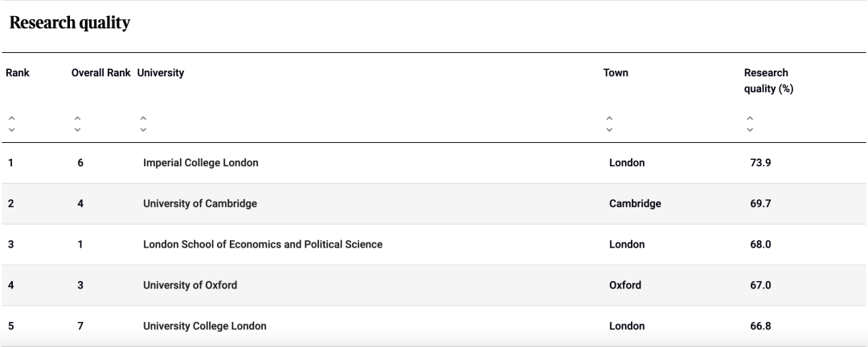Image resolution: width=868 pixels, height=347 pixels.
Task: Sort Research quality descending with down chevron
Action: 750,129
